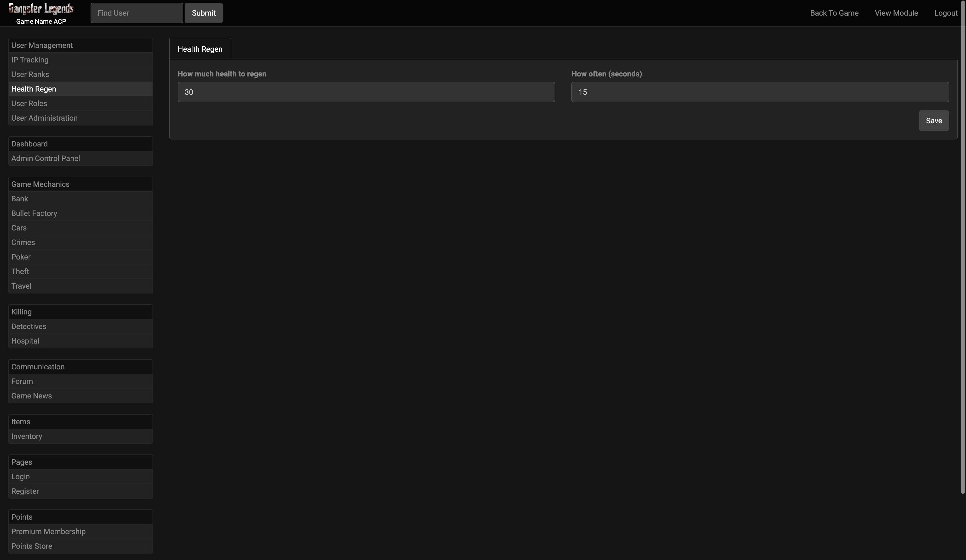966x560 pixels.
Task: Click the Find User search field
Action: tap(136, 13)
